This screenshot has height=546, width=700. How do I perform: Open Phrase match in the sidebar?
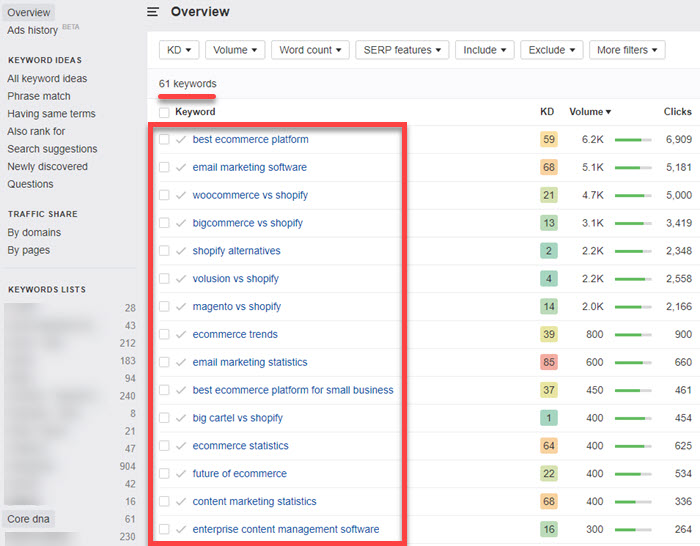pyautogui.click(x=39, y=96)
